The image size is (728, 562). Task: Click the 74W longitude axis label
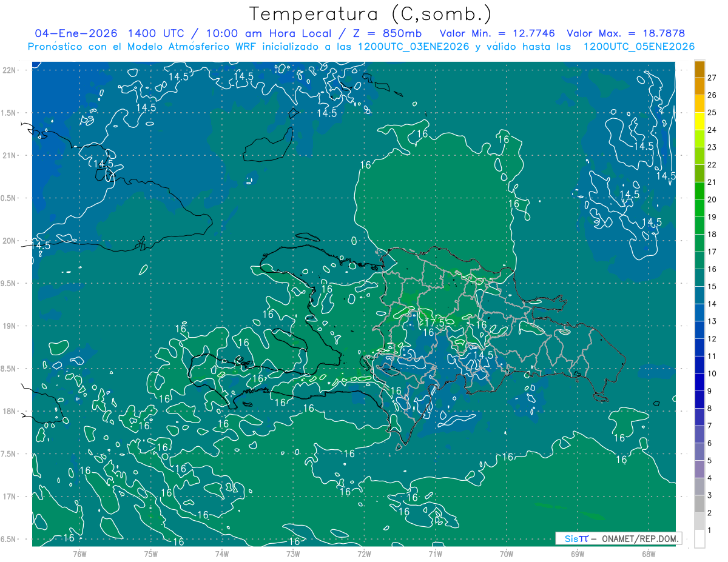[221, 554]
